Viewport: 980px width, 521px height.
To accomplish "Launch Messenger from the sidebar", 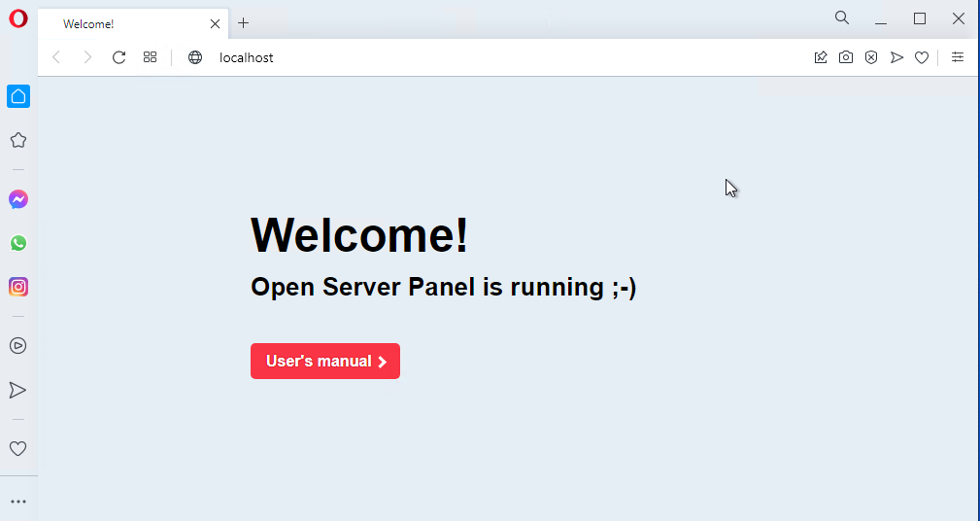I will point(18,199).
